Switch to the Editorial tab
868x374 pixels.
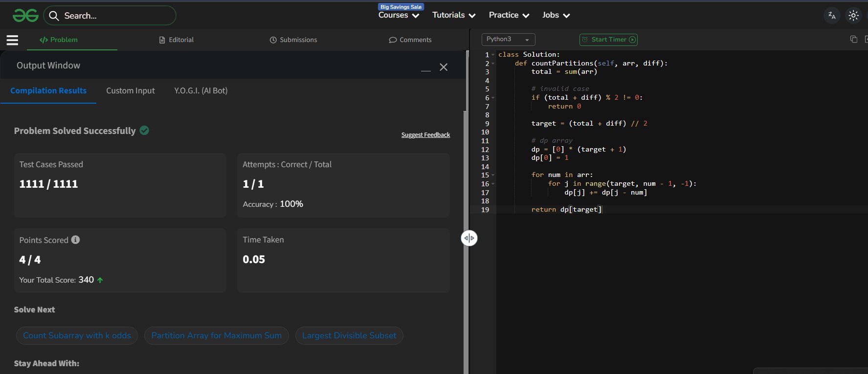pos(177,40)
